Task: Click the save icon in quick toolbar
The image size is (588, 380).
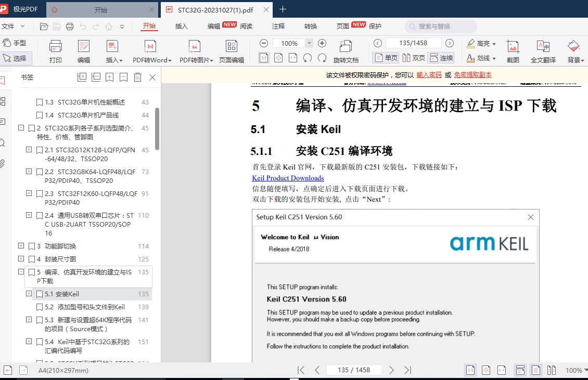Action: tap(57, 26)
